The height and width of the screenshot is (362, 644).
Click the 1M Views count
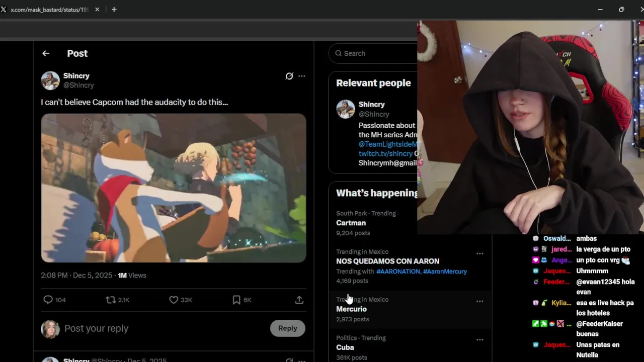132,276
